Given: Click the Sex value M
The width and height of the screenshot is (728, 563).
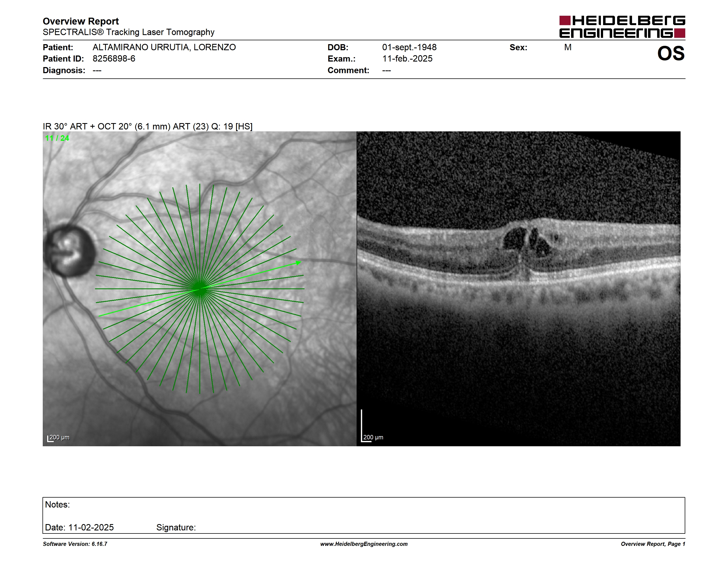Looking at the screenshot, I should click(568, 47).
